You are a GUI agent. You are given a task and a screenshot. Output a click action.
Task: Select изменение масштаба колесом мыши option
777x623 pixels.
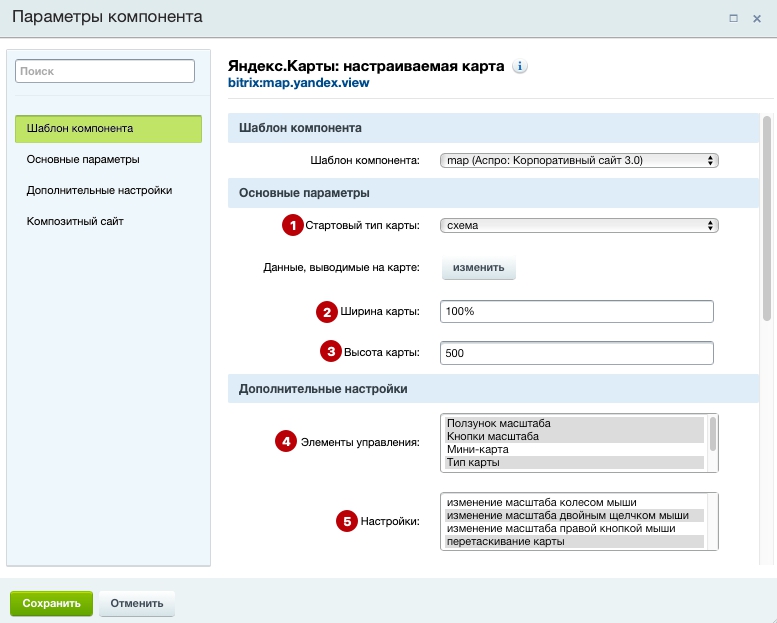[575, 503]
